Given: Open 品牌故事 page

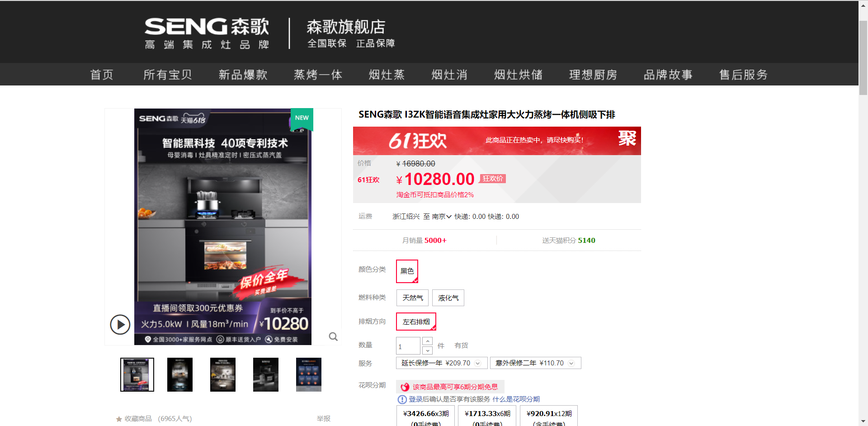Looking at the screenshot, I should point(668,75).
